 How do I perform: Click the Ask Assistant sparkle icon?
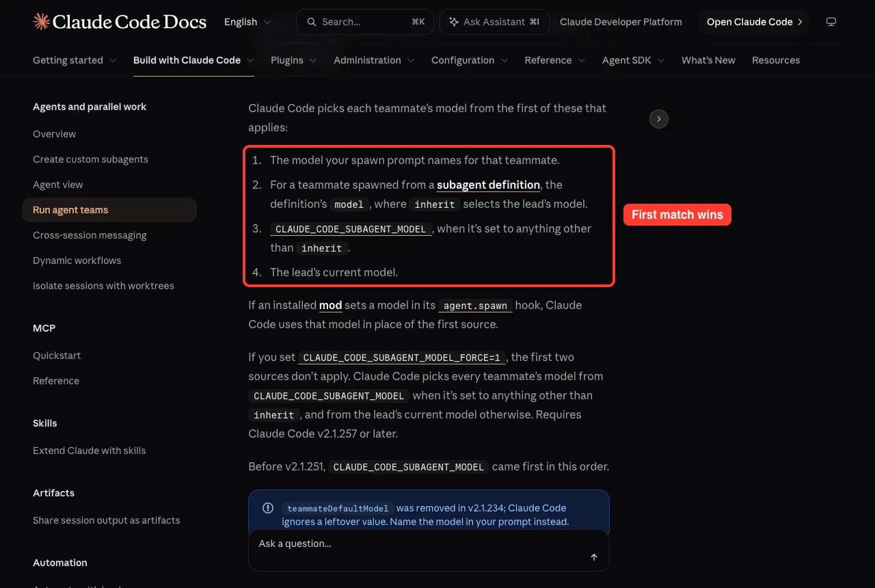453,22
